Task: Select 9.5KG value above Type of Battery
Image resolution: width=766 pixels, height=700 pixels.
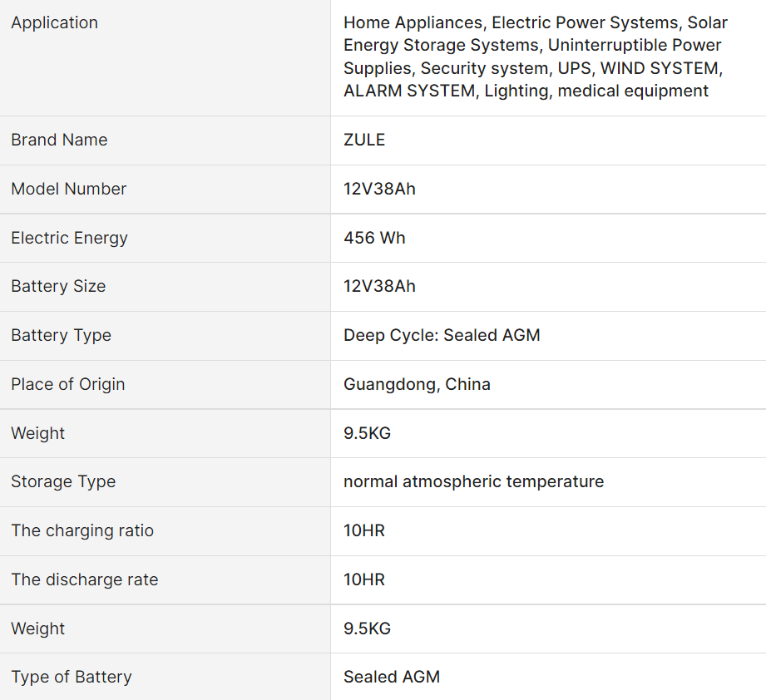Action: pos(367,629)
